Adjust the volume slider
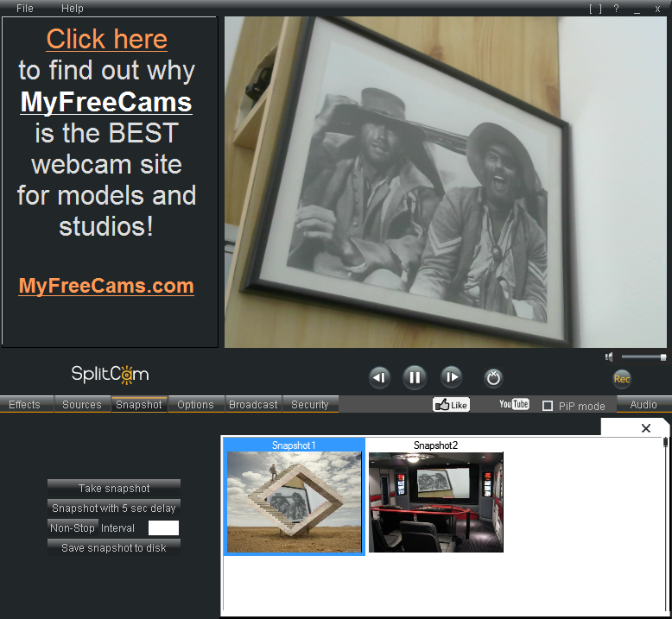The height and width of the screenshot is (619, 672). (x=643, y=357)
